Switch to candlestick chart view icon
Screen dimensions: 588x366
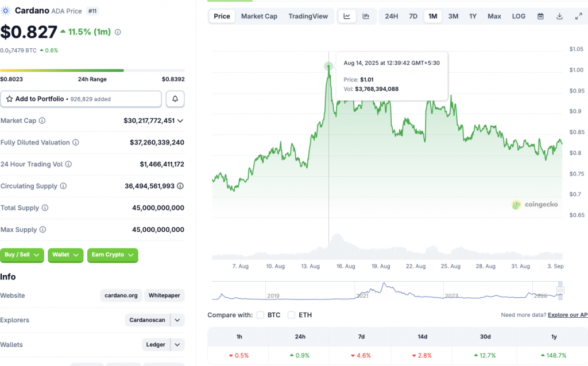(x=366, y=16)
